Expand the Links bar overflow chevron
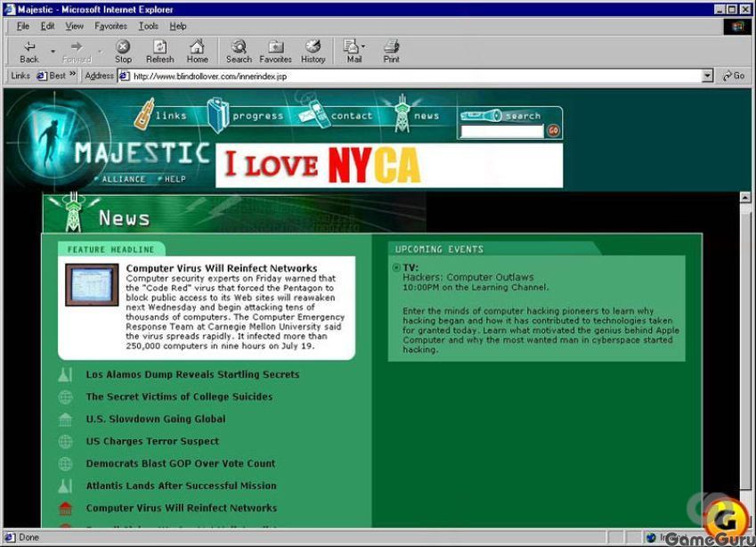Screen dimensions: 756x547 [73, 74]
